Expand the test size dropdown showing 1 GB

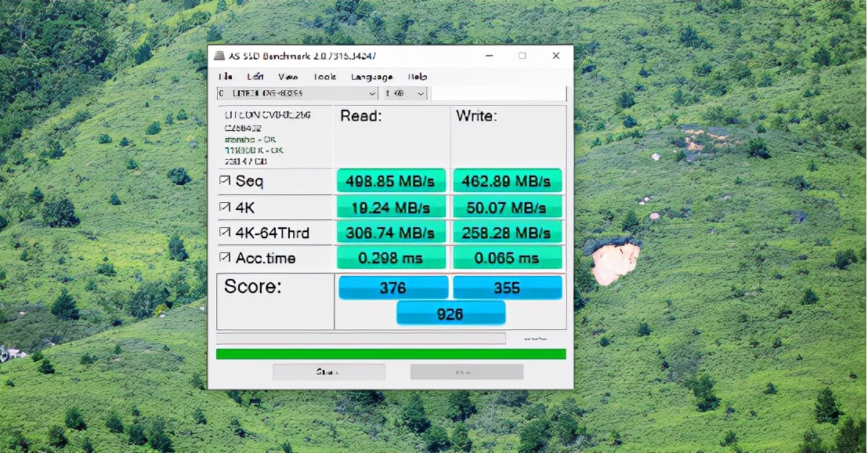(420, 93)
